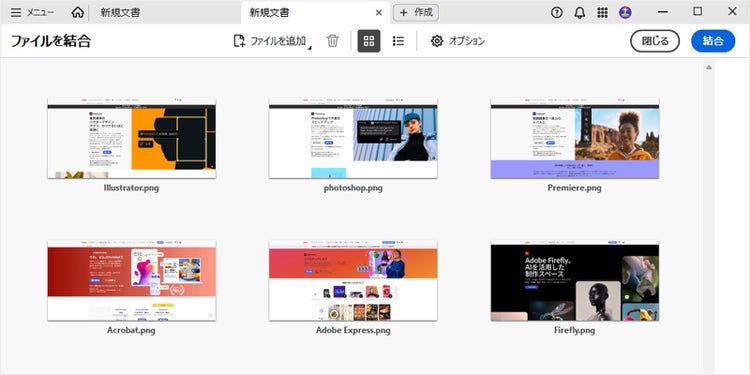
Task: Click the Premiere.png file name
Action: tap(574, 188)
